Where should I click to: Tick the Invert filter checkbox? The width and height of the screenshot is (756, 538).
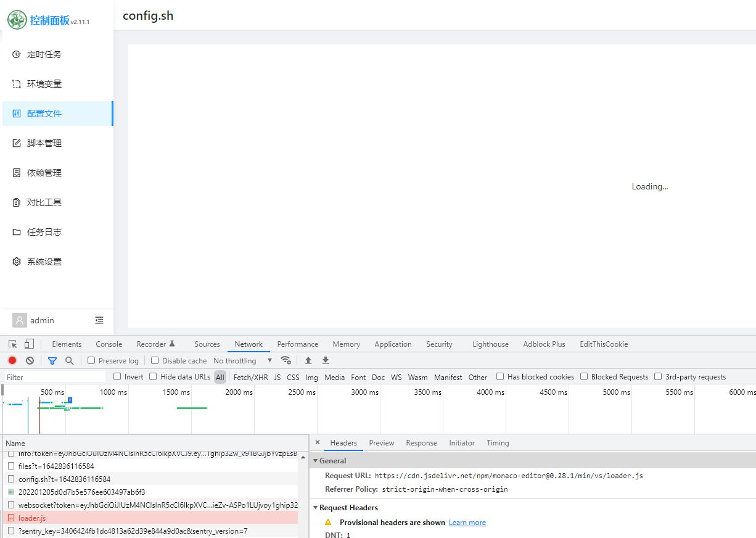click(x=117, y=376)
